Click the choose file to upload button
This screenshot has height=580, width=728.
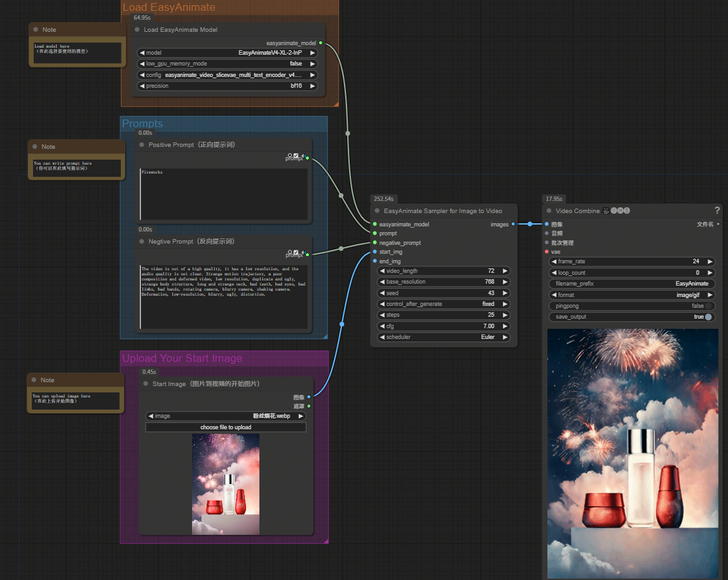[226, 427]
